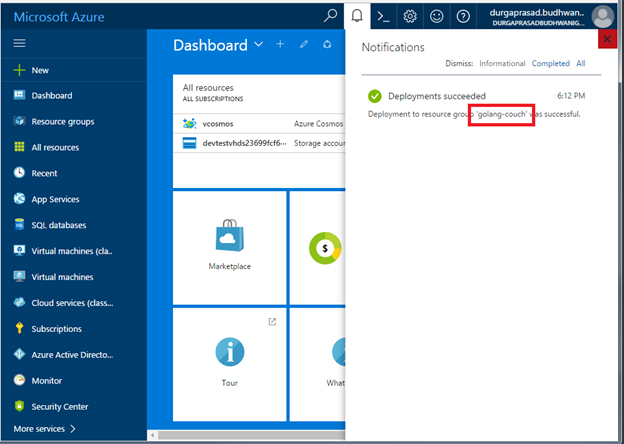Click the vcosmos Cosmos DB icon

click(189, 123)
